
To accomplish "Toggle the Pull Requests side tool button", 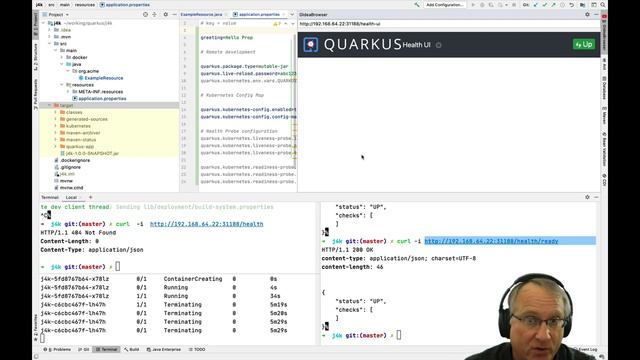I will click(x=36, y=94).
